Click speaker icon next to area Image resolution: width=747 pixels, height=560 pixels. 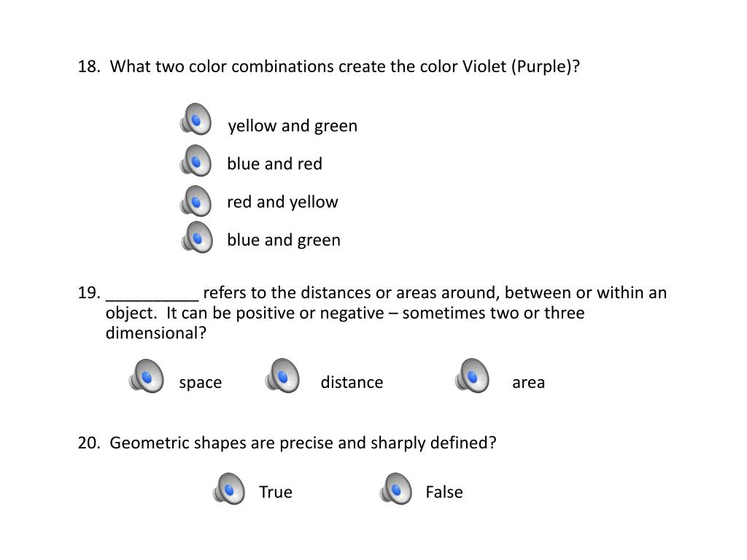click(472, 376)
